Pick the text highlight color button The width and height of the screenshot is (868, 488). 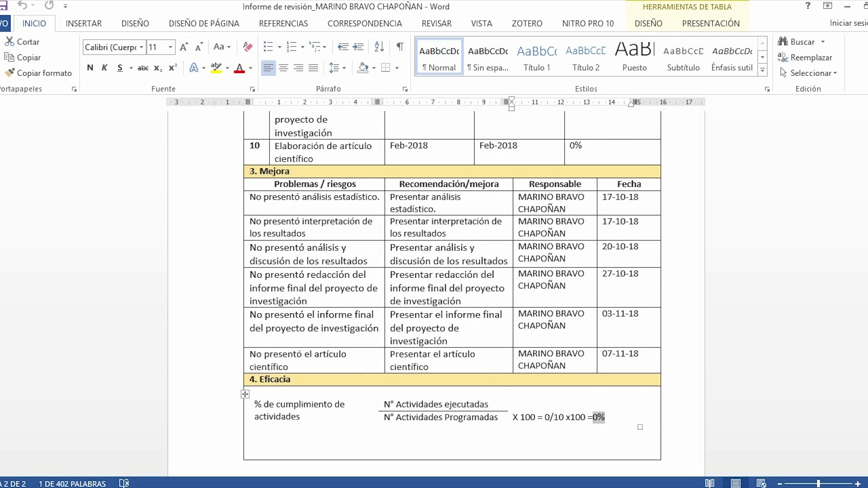[x=216, y=68]
